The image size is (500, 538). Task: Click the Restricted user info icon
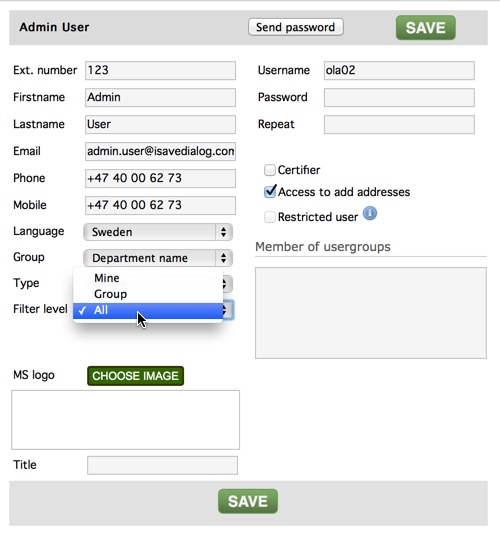click(370, 213)
